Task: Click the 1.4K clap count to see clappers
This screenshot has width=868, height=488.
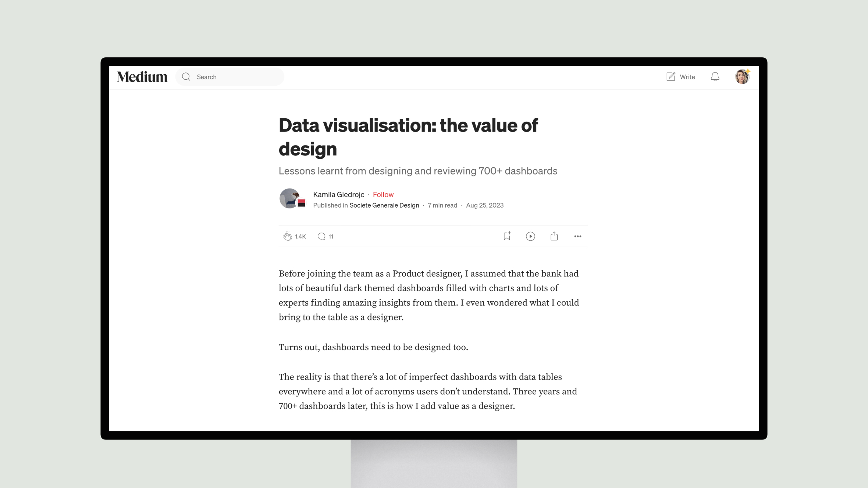Action: click(300, 236)
